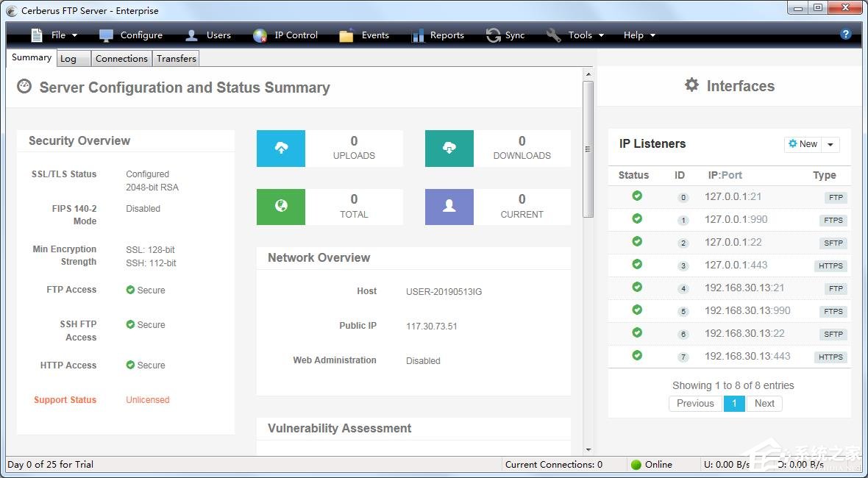
Task: Expand the File menu dropdown
Action: coord(54,35)
